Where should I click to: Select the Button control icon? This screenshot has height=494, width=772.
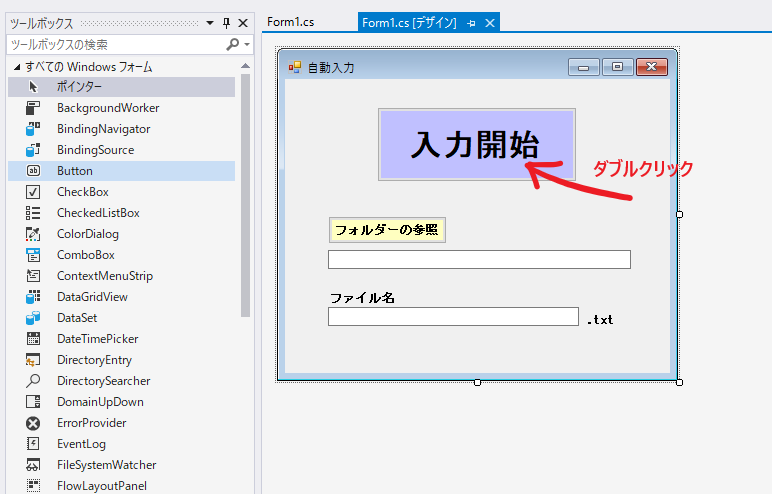tap(33, 171)
